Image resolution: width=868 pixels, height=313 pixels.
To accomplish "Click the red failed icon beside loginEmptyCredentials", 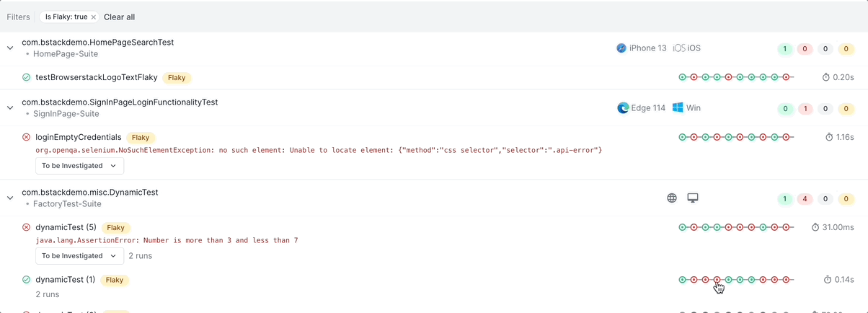I will (27, 137).
